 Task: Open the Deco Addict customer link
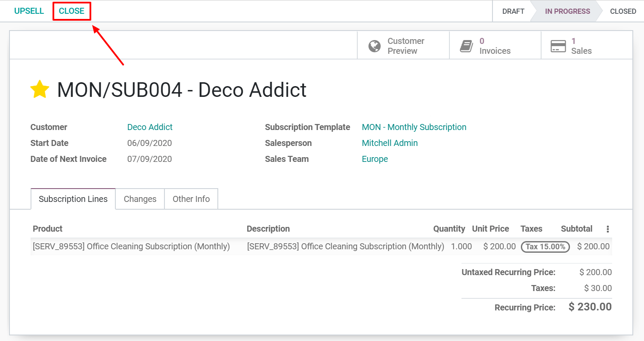150,127
